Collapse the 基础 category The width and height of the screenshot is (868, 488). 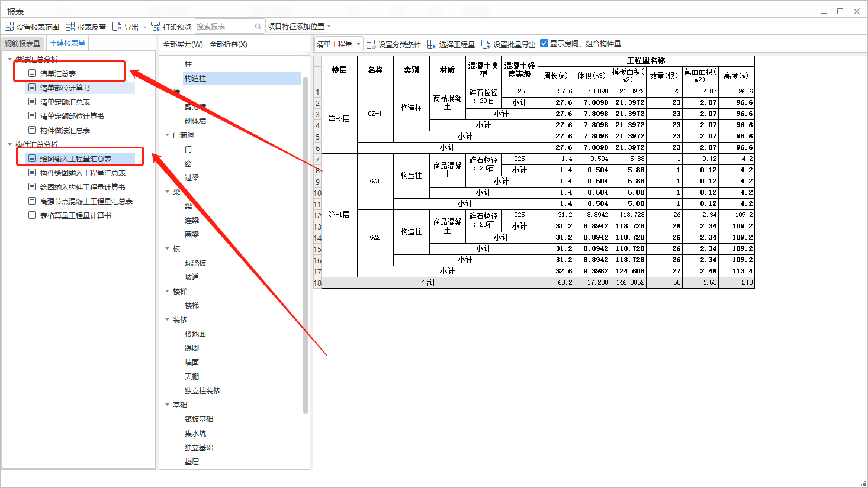pos(167,405)
